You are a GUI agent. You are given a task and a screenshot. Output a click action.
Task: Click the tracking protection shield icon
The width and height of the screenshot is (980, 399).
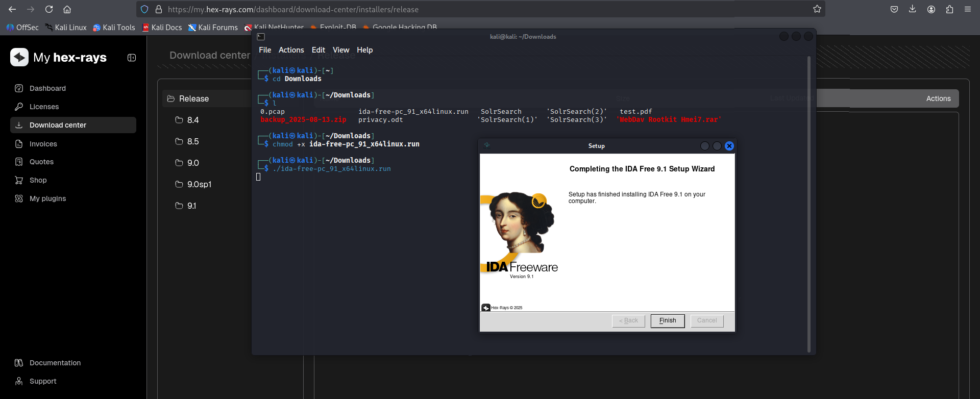tap(144, 9)
